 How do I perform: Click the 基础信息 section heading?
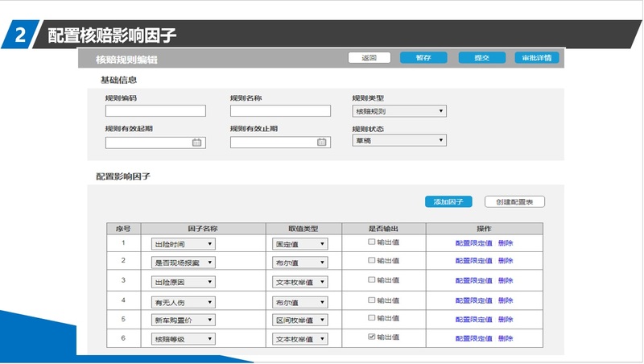[118, 80]
